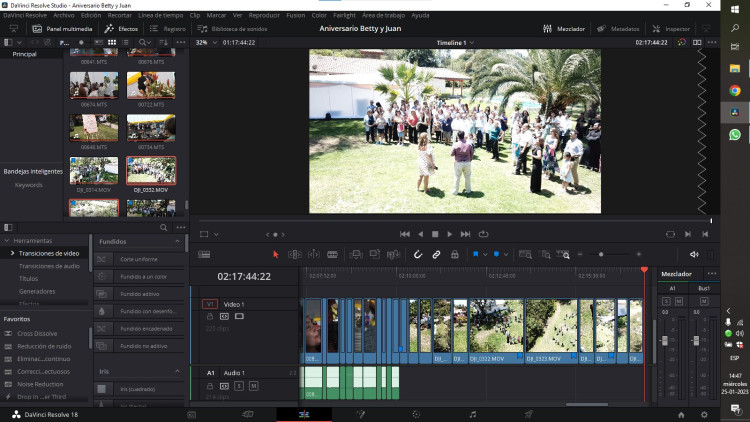Open the Edición menu
750x422 pixels.
(91, 15)
